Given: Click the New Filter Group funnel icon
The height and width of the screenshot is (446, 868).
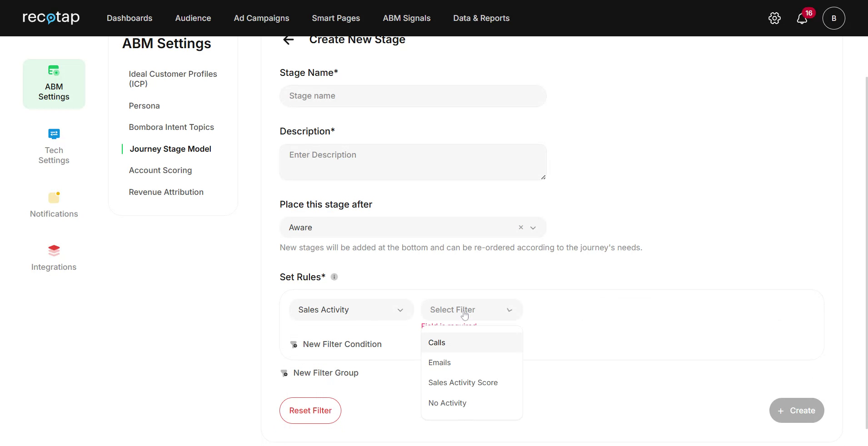Looking at the screenshot, I should pyautogui.click(x=283, y=373).
